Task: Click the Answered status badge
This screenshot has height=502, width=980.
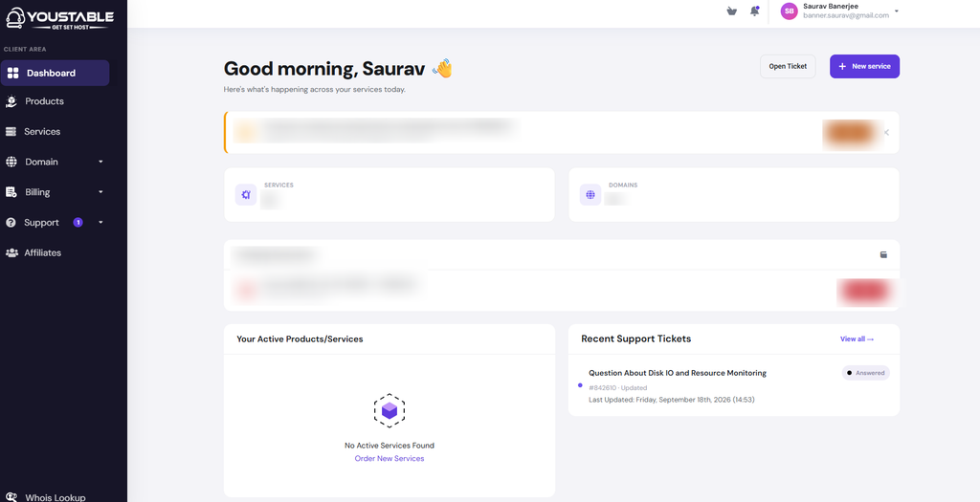Action: (865, 373)
